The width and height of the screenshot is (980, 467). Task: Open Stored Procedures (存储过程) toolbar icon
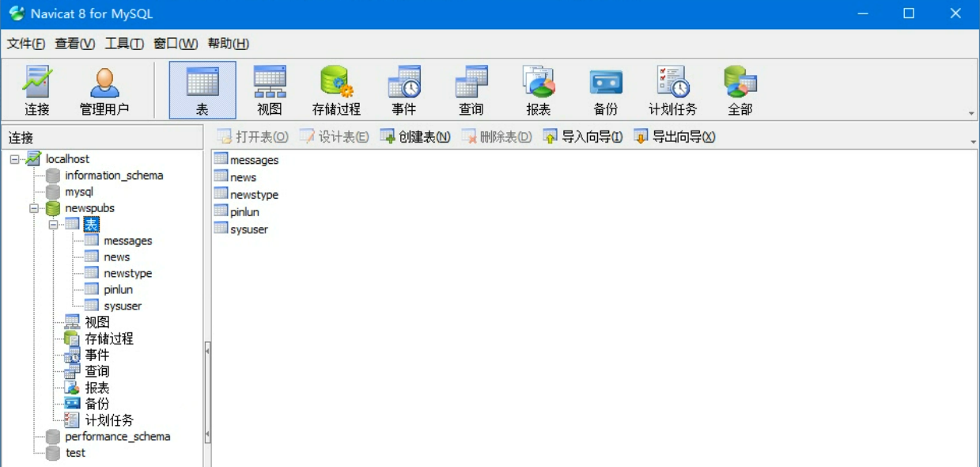[x=336, y=90]
